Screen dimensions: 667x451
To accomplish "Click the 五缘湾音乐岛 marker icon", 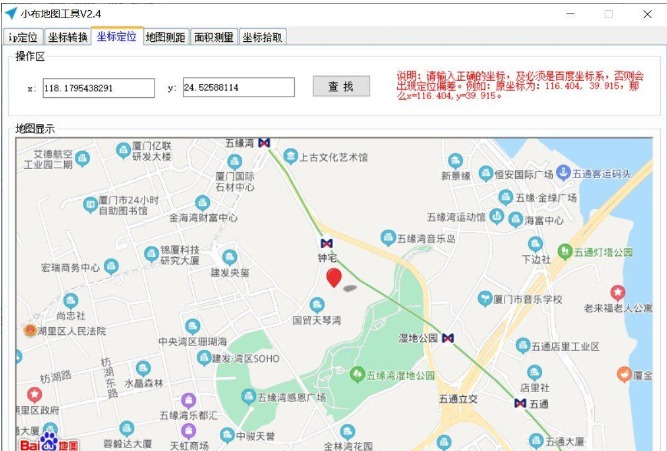I will [388, 238].
